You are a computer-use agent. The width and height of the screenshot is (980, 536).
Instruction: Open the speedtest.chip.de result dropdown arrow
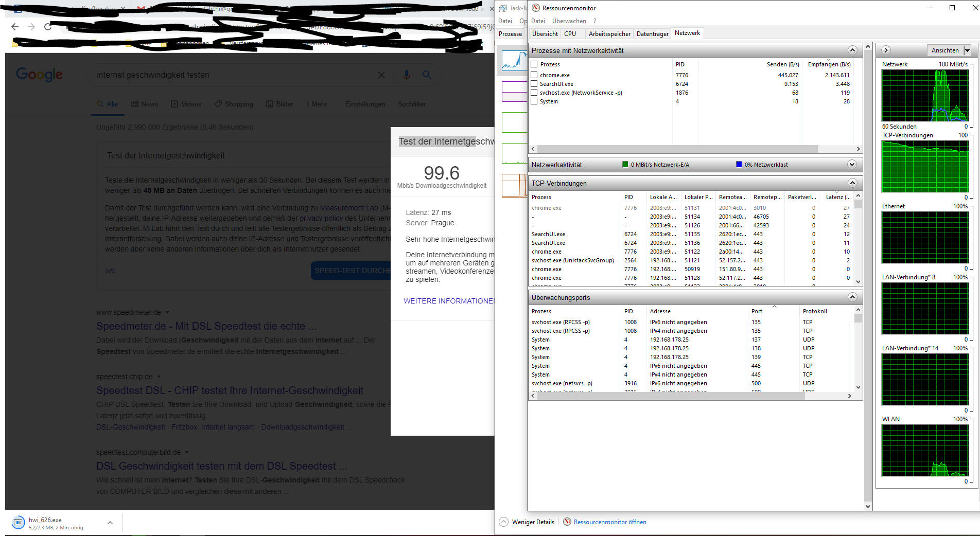pos(159,377)
